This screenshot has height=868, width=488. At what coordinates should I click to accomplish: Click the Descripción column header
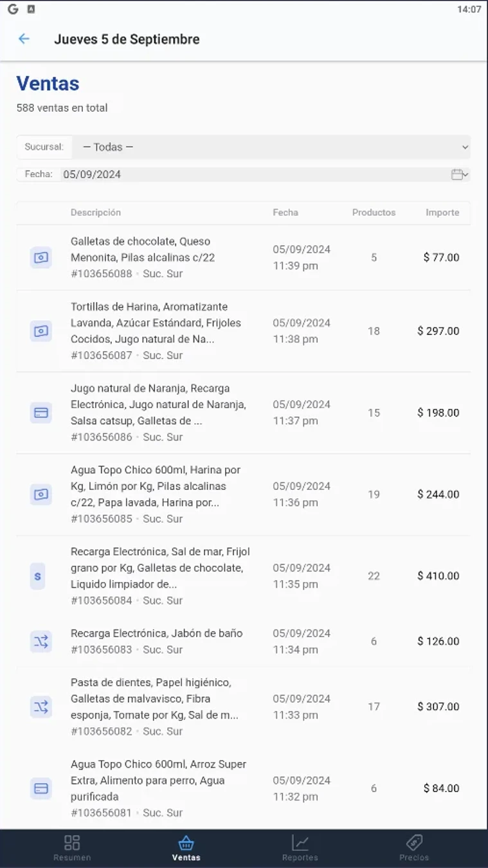tap(96, 213)
